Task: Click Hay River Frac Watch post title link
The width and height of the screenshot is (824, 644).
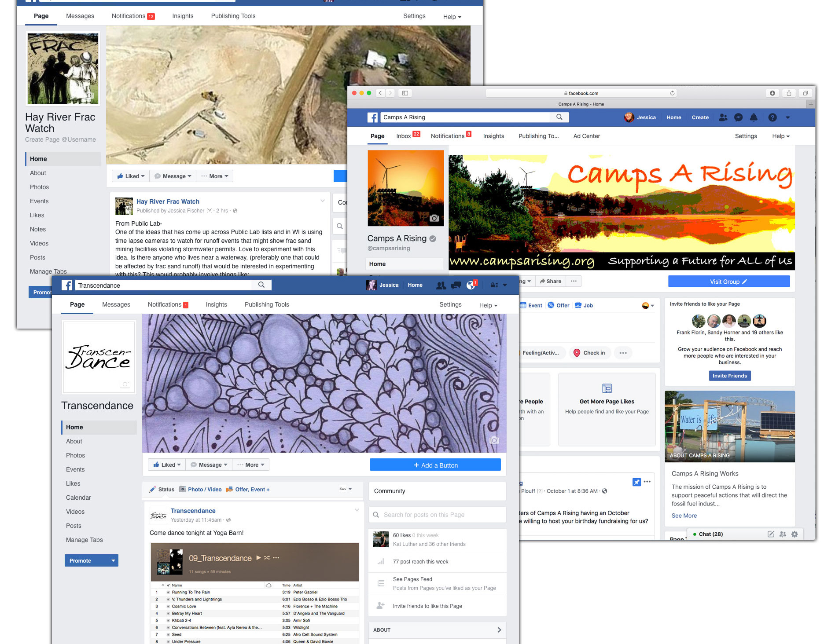Action: [x=168, y=201]
